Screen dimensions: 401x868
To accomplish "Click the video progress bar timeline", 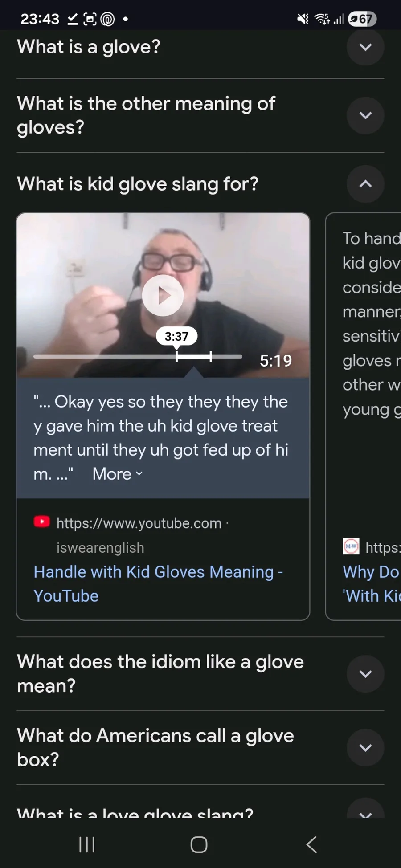I will click(x=138, y=356).
